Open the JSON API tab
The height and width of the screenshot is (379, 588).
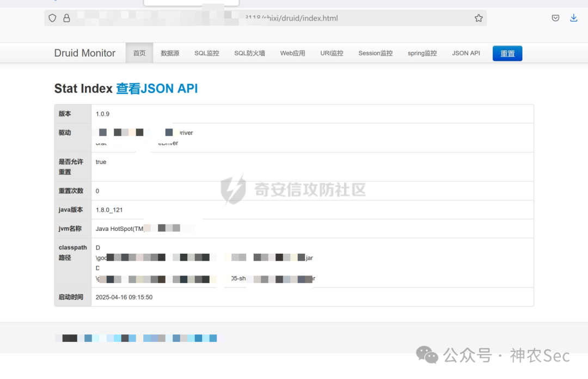pyautogui.click(x=465, y=53)
